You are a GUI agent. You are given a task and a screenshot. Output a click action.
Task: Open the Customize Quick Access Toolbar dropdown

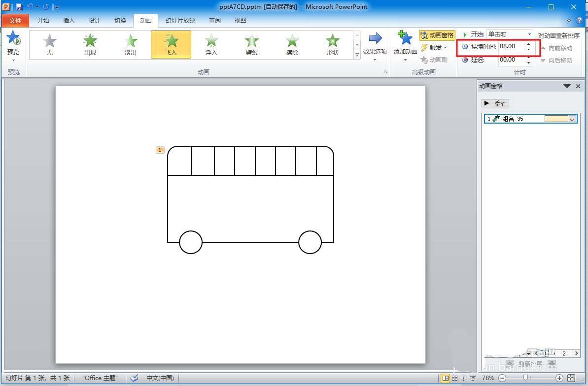pos(56,7)
